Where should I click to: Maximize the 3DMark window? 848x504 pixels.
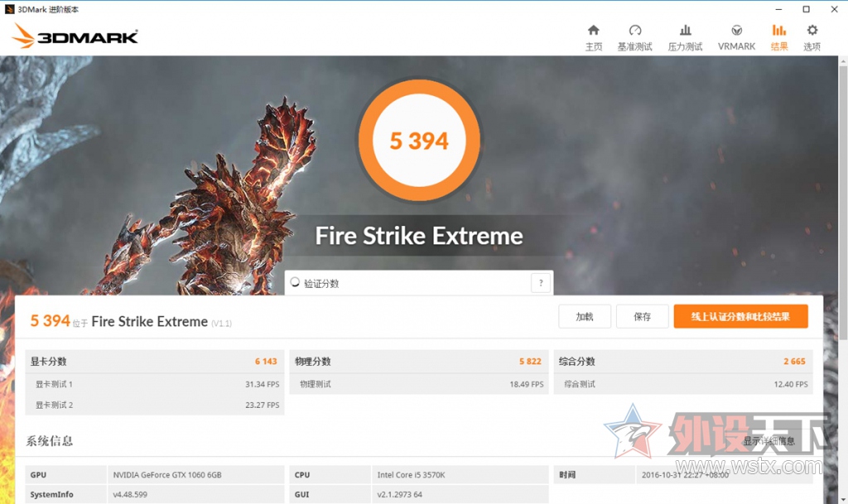tap(807, 9)
